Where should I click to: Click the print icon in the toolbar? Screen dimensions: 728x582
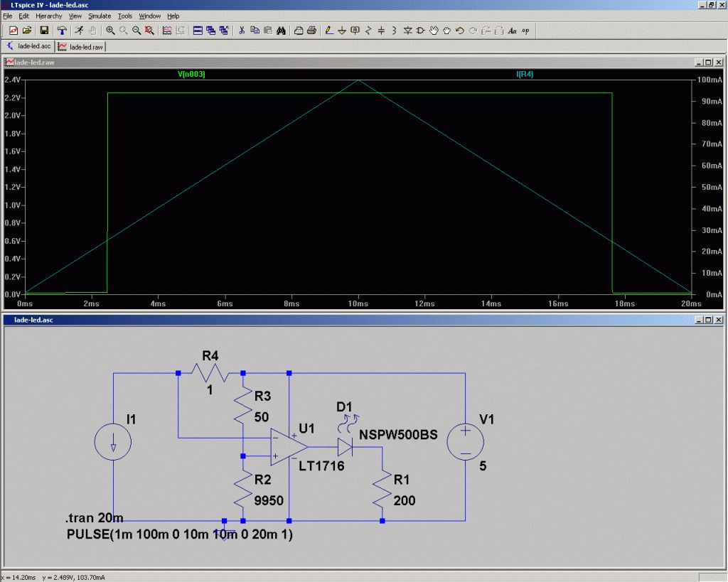click(311, 31)
